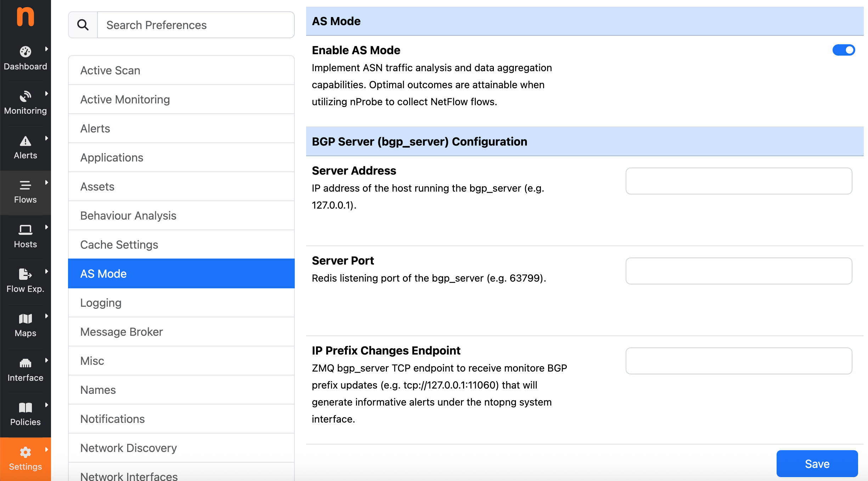Open Network Discovery preferences
The image size is (868, 481).
click(181, 448)
